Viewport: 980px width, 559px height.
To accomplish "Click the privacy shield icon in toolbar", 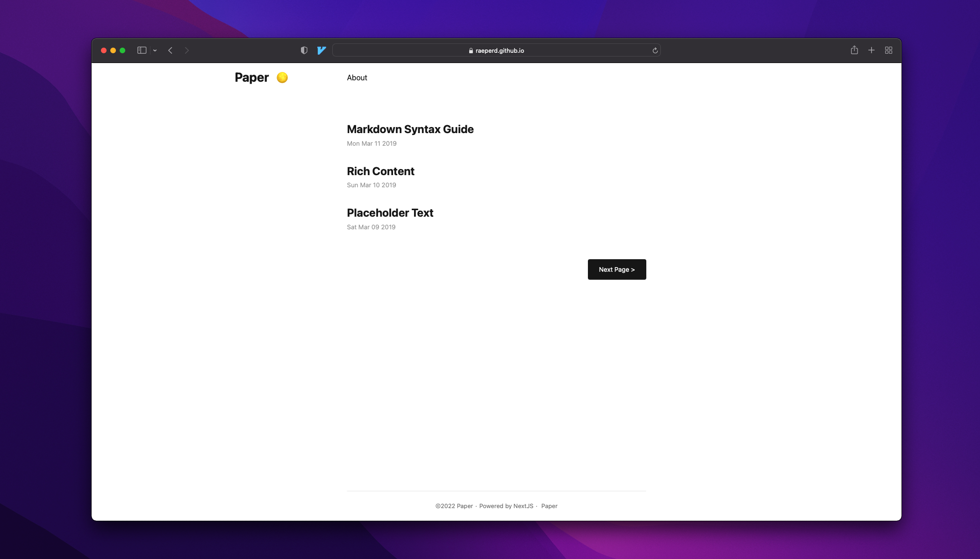I will pos(304,50).
